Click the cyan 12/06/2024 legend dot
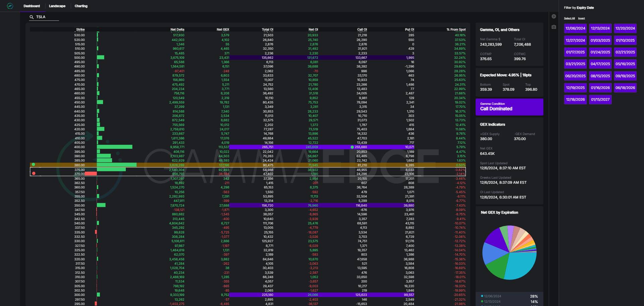The height and width of the screenshot is (306, 644). tap(482, 296)
